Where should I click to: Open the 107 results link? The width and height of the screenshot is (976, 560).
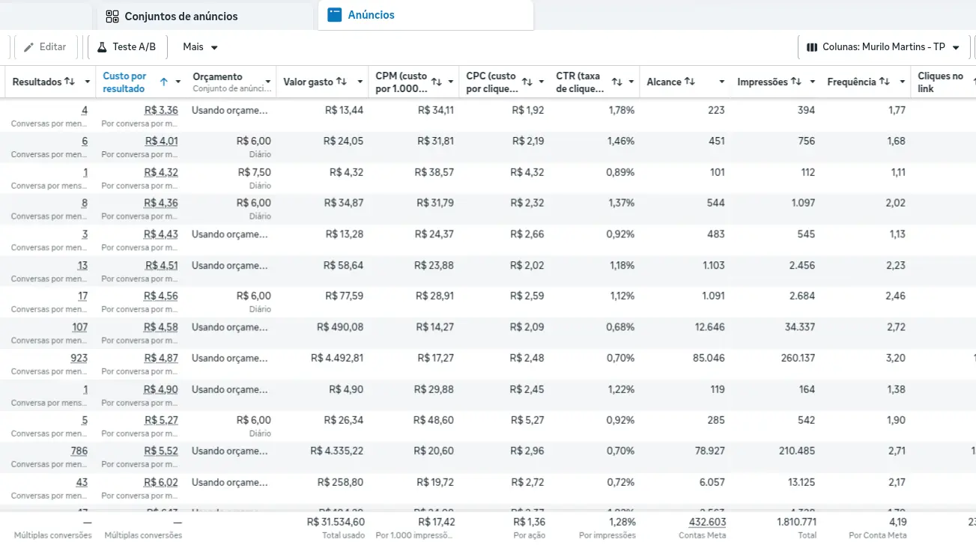coord(79,327)
